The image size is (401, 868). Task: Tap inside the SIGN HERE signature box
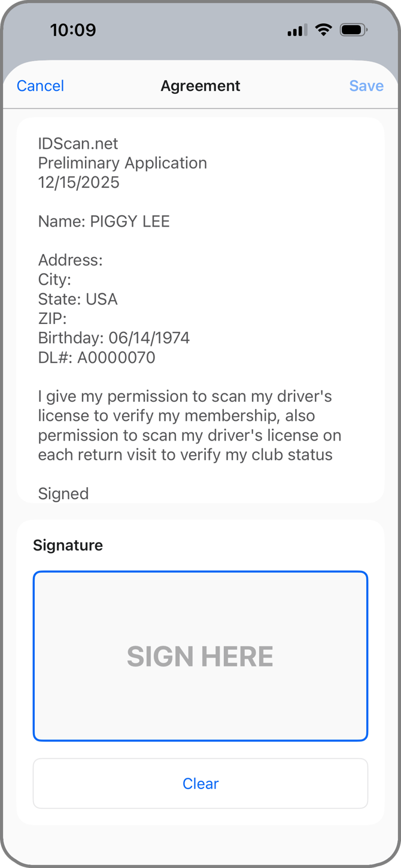point(200,656)
